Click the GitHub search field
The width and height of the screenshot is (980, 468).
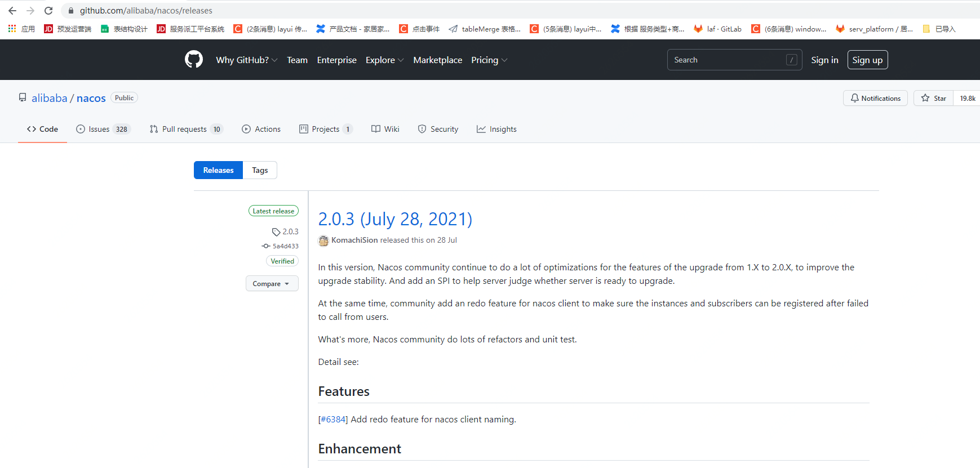734,60
